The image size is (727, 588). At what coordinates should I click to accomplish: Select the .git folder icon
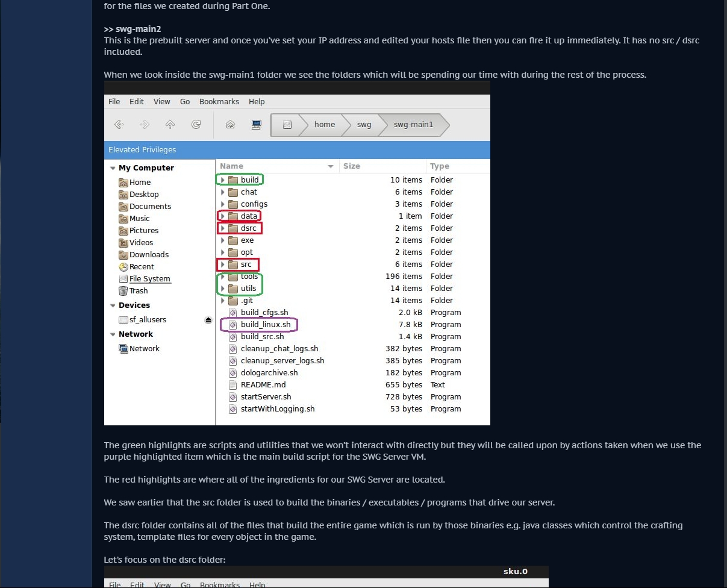[x=233, y=301]
